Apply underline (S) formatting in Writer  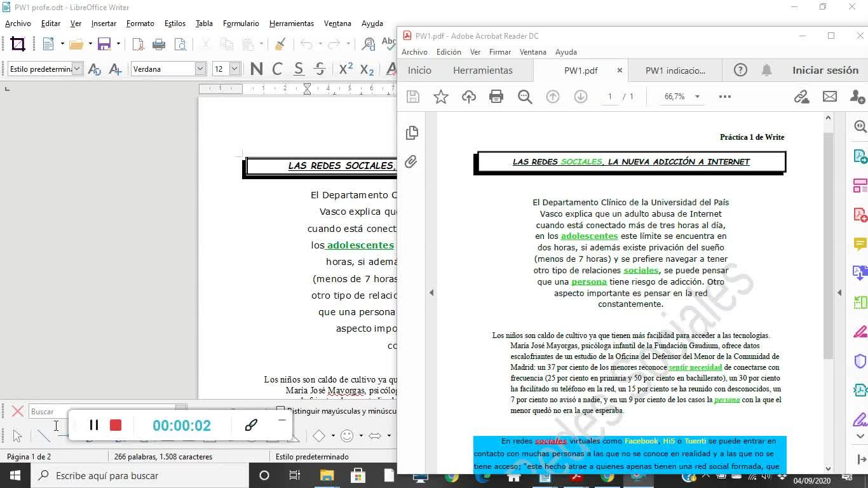click(299, 69)
